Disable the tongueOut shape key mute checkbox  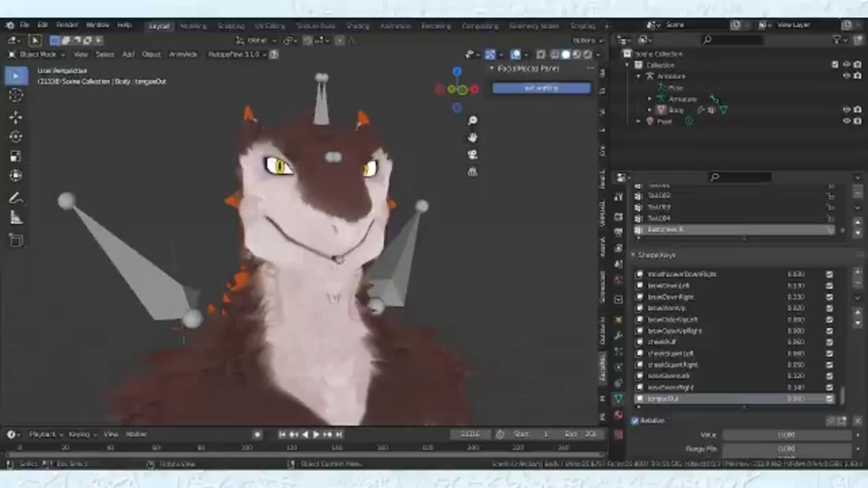tap(830, 398)
